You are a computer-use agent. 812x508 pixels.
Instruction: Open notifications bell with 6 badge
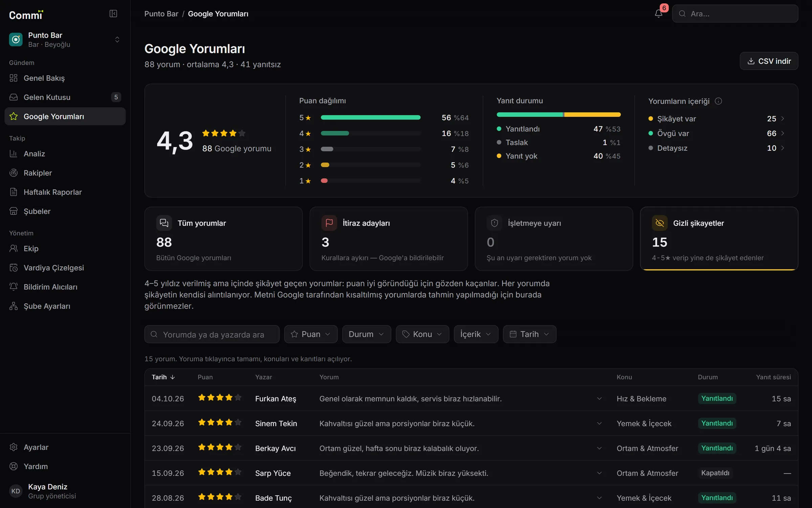(x=658, y=14)
